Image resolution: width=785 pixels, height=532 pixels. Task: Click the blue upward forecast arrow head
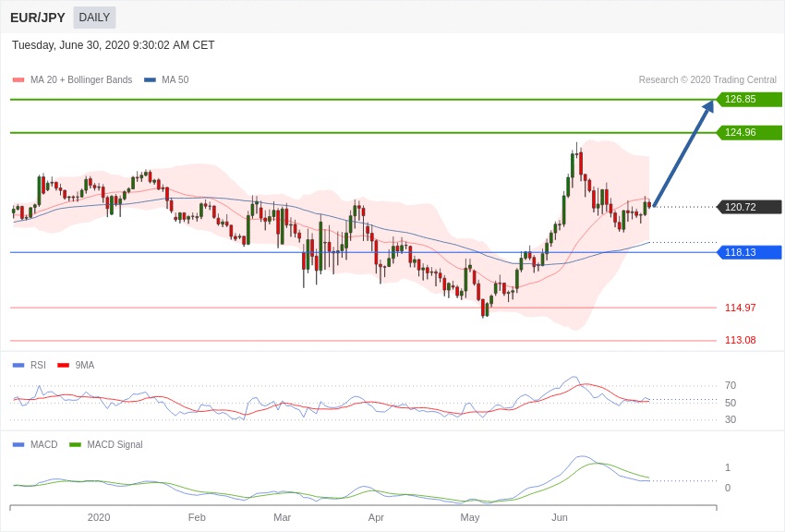click(707, 105)
